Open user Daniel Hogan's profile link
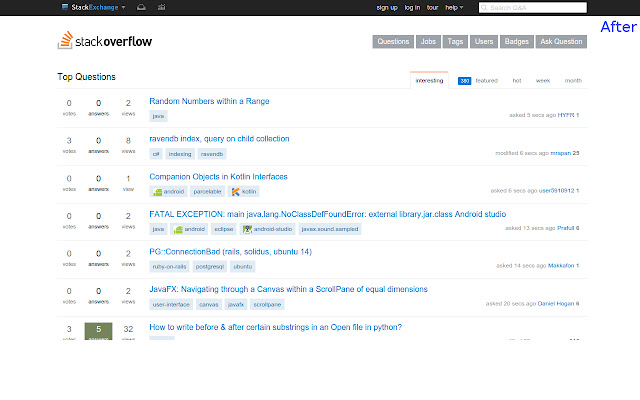 click(556, 304)
